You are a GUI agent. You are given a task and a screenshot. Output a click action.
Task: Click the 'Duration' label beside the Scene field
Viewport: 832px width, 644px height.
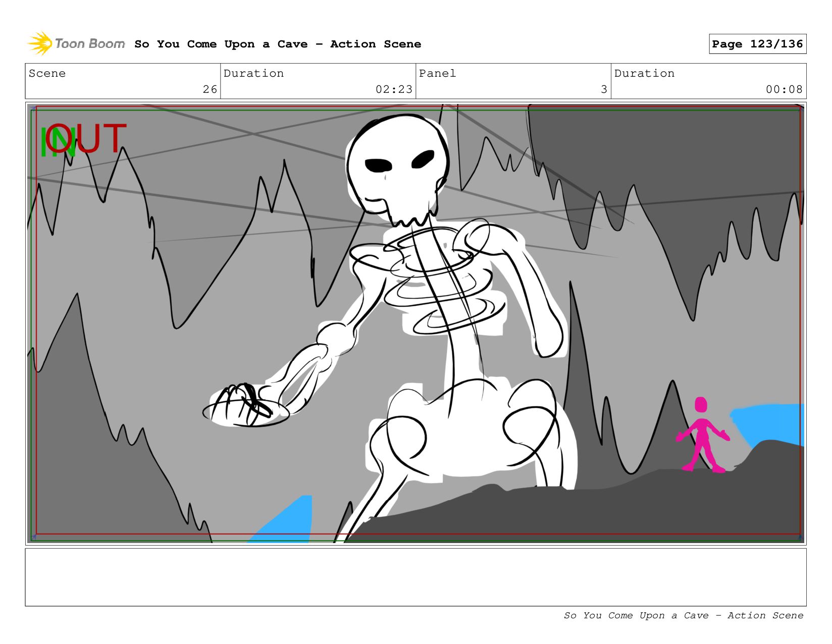pyautogui.click(x=253, y=73)
